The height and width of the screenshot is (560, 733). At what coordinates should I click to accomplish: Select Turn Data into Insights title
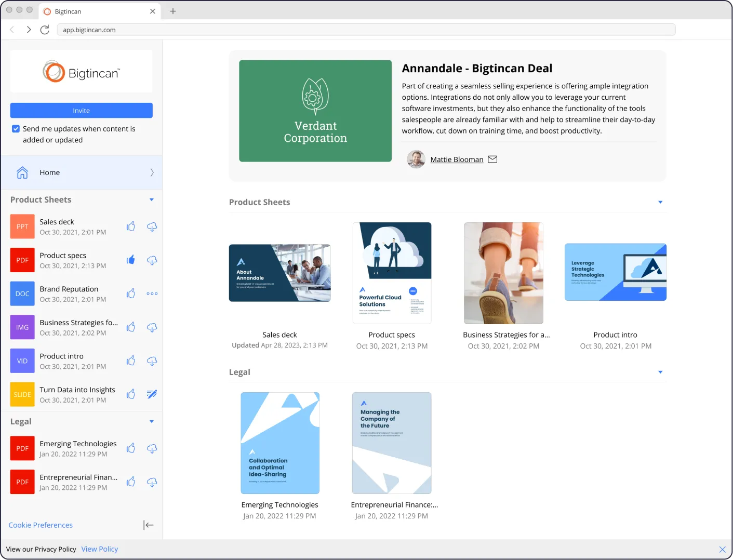coord(77,390)
